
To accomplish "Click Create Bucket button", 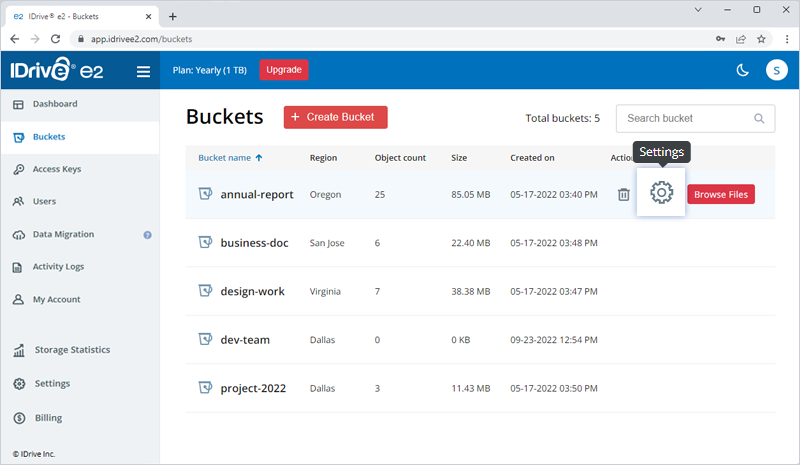I will (336, 117).
